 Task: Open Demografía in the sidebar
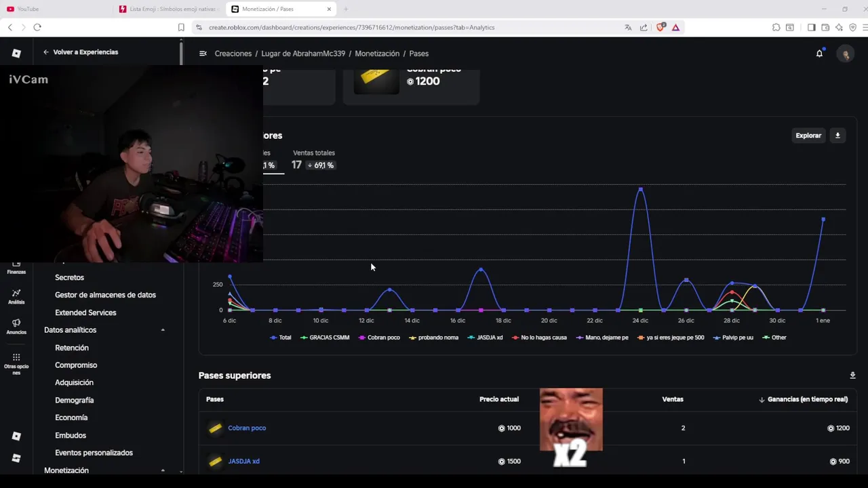tap(74, 401)
